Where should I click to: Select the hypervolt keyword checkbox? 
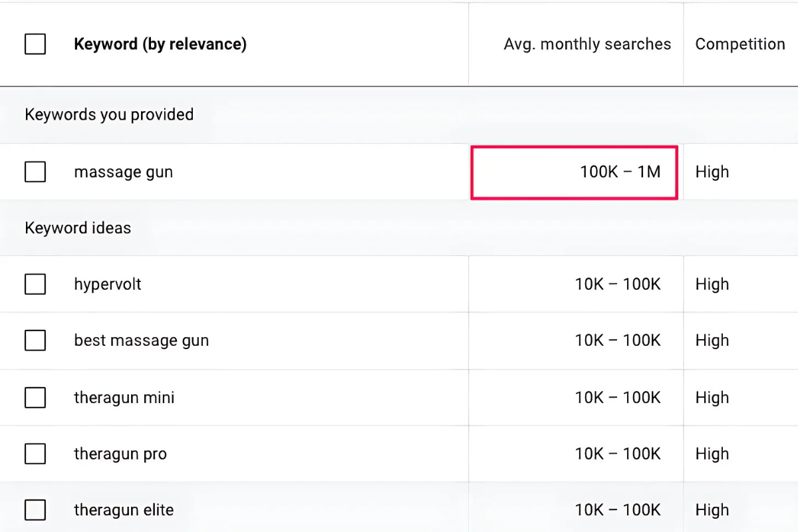coord(35,285)
